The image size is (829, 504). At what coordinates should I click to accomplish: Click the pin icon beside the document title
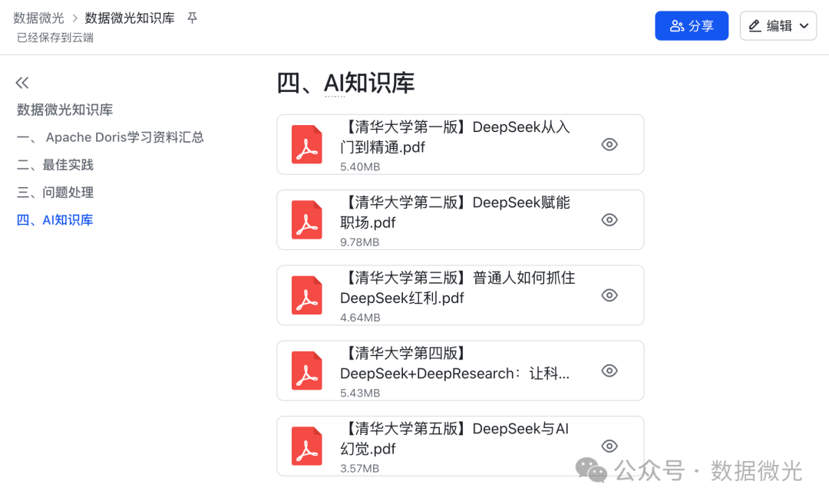192,18
